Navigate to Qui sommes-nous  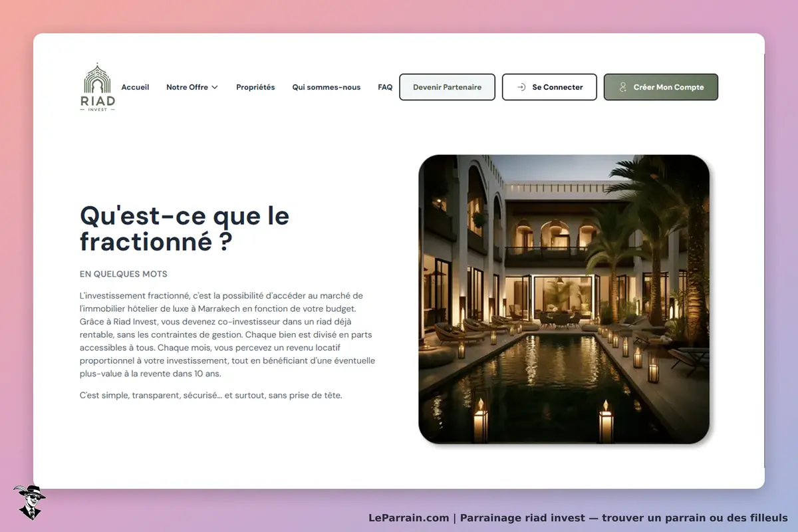pos(327,87)
